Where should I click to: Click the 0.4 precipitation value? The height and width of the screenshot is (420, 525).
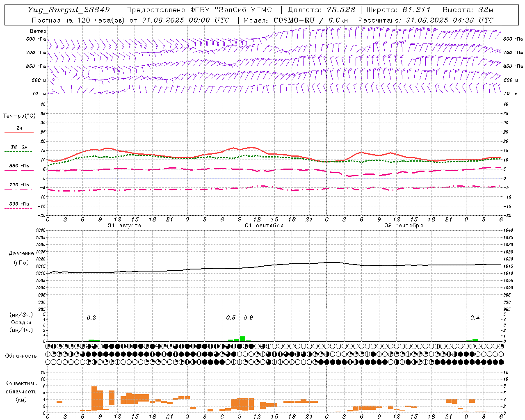tap(475, 317)
